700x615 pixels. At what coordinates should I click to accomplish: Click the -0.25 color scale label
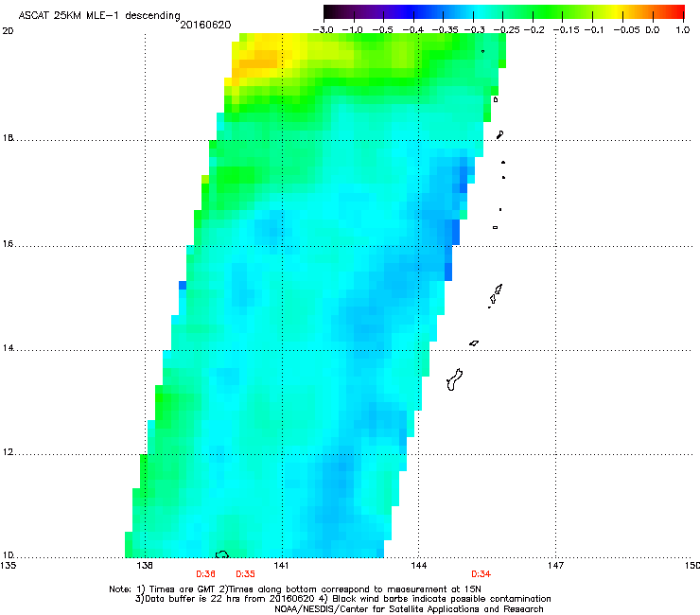click(x=507, y=30)
